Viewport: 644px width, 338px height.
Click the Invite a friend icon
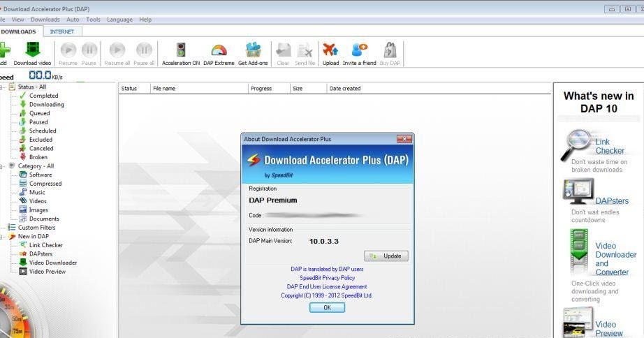click(x=360, y=50)
